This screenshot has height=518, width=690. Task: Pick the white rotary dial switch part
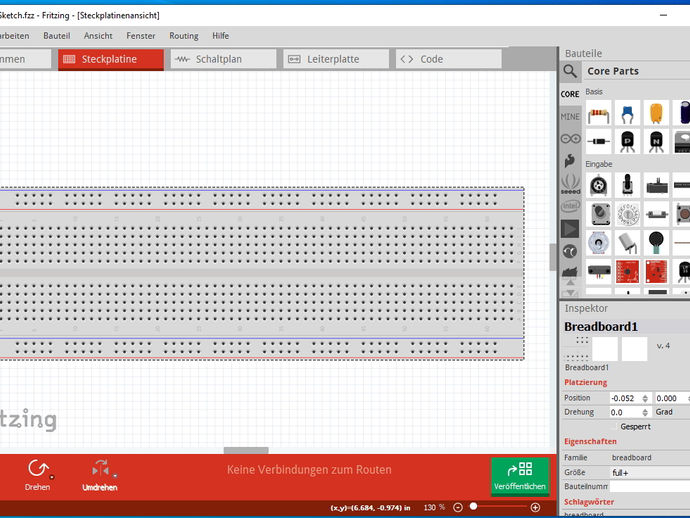click(x=628, y=214)
